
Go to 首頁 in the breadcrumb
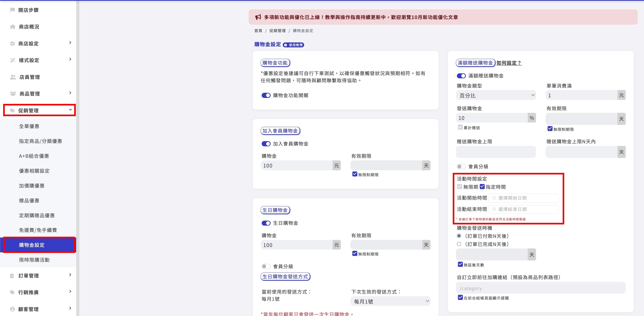[x=258, y=31]
